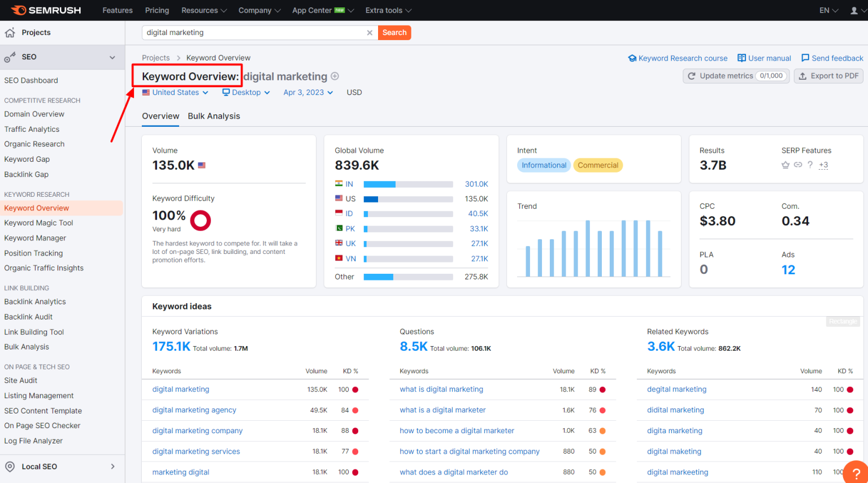Open the Pricing menu in the top bar

[157, 10]
